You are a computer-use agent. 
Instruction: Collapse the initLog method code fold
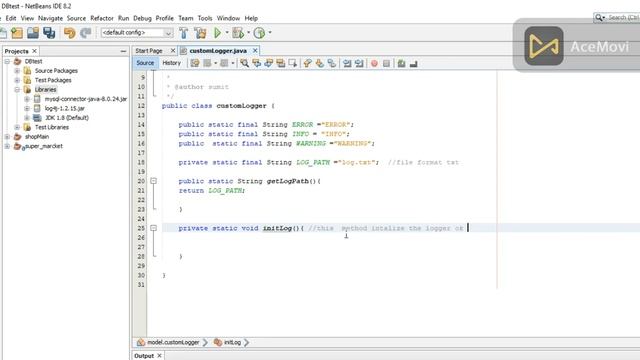click(153, 228)
